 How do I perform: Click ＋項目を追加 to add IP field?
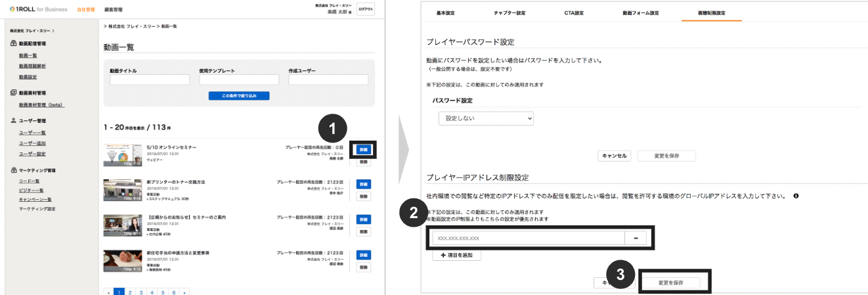point(456,255)
